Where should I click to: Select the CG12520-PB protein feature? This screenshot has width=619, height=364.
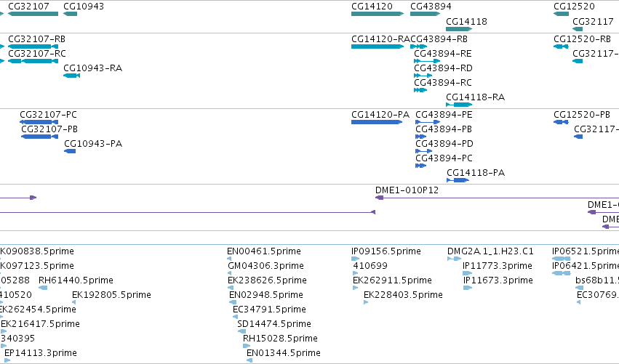click(x=561, y=122)
